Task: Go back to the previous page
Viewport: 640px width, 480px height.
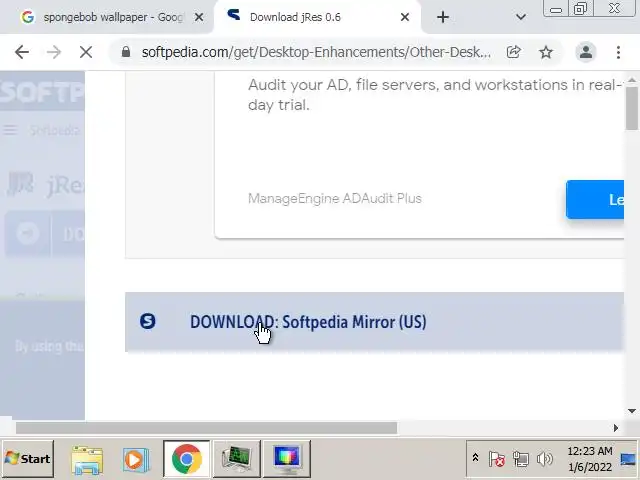Action: pos(22,52)
